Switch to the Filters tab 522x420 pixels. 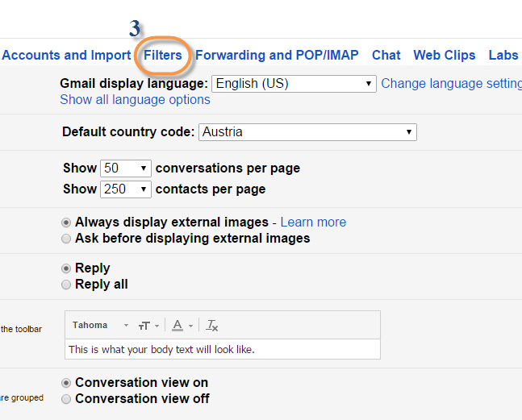pyautogui.click(x=163, y=56)
